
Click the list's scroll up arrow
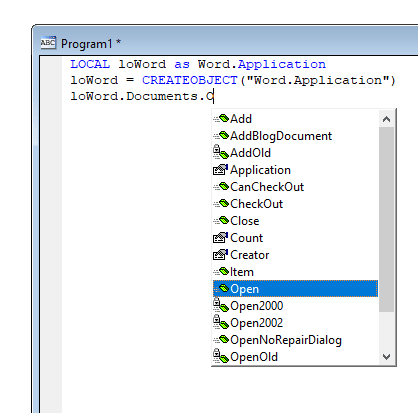click(386, 119)
